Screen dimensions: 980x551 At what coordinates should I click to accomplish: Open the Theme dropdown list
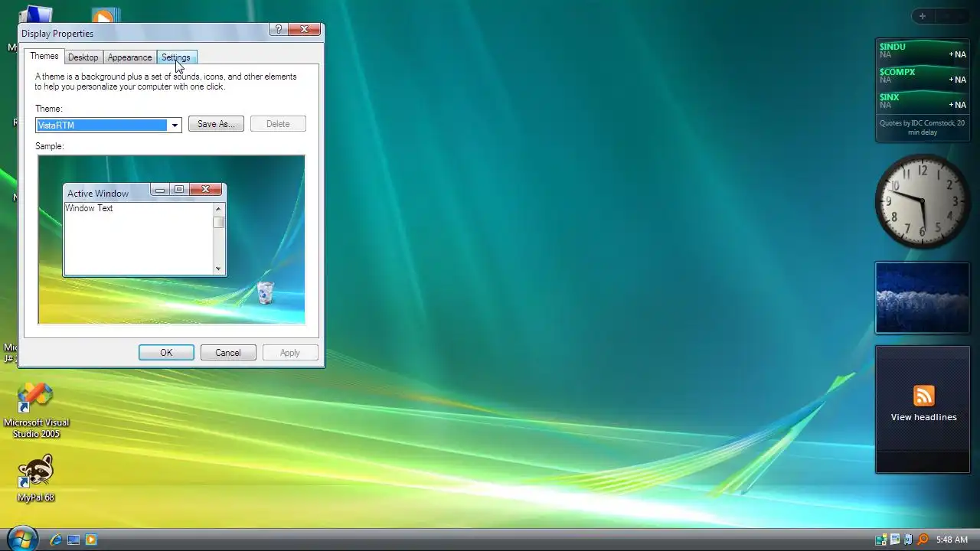pos(175,125)
